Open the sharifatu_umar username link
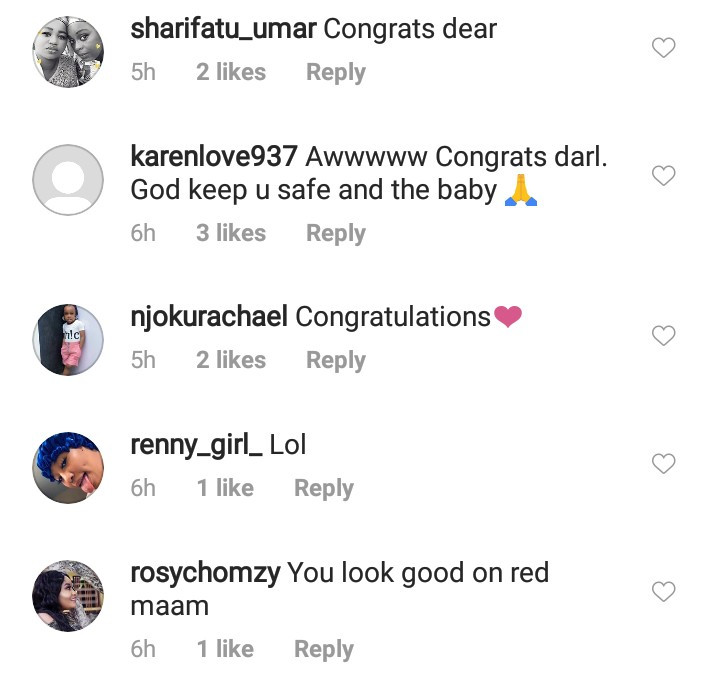The height and width of the screenshot is (679, 720). point(223,29)
